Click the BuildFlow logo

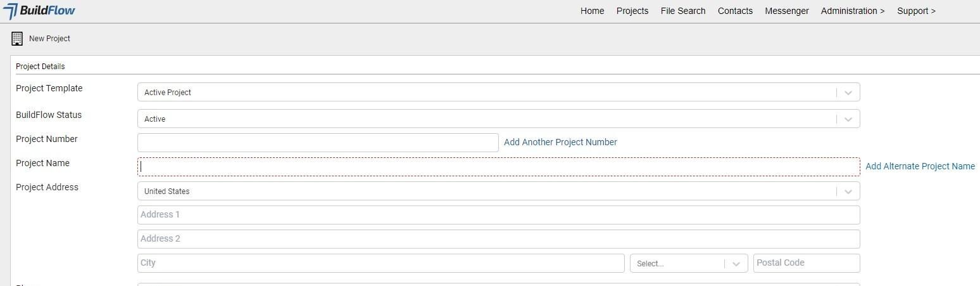pyautogui.click(x=39, y=11)
